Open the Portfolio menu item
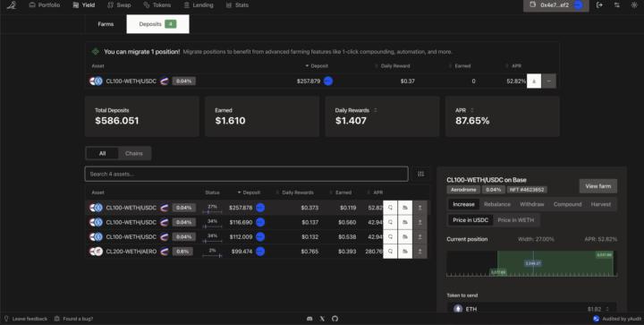The height and width of the screenshot is (325, 644). pyautogui.click(x=45, y=5)
